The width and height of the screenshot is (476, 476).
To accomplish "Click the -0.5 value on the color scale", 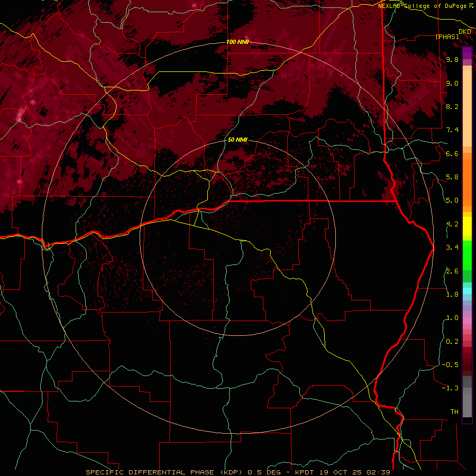I will tap(450, 365).
